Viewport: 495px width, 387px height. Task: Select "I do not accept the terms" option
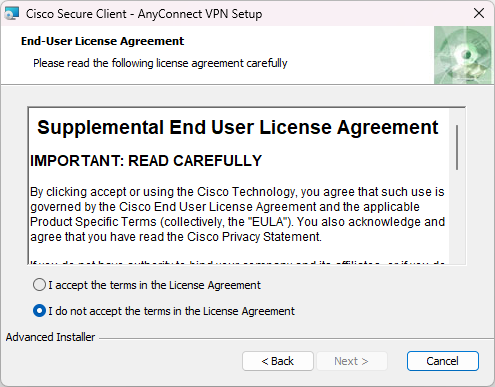click(x=39, y=311)
